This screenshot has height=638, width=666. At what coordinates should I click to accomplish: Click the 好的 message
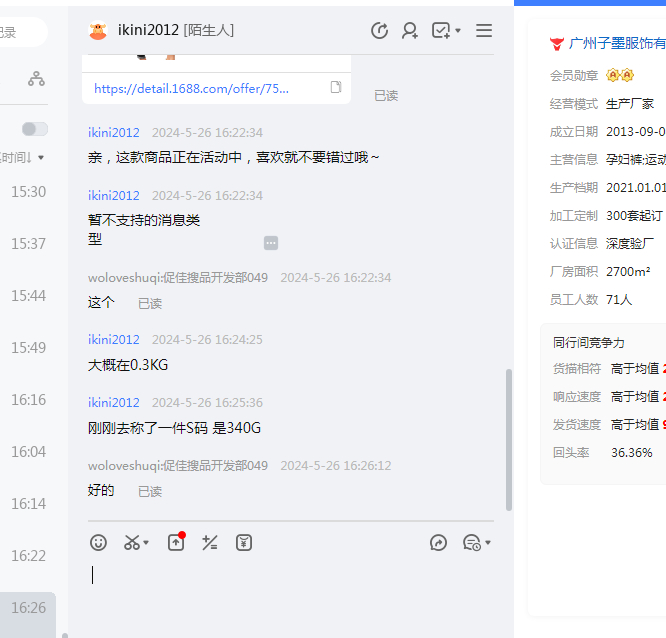(101, 490)
